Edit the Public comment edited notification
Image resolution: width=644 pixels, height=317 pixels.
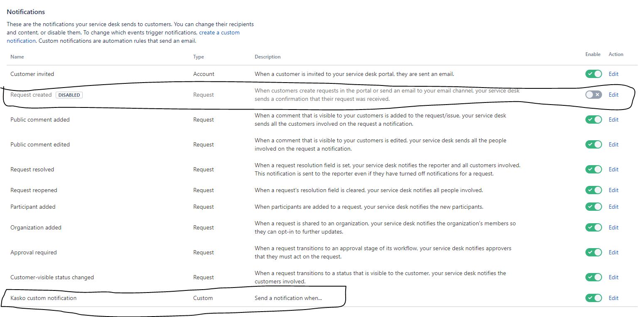click(614, 144)
